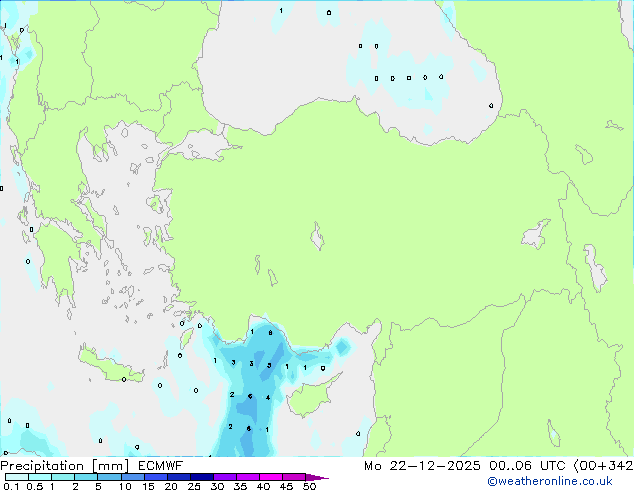Select the 0.5–1 mm legend color box

tap(40, 477)
